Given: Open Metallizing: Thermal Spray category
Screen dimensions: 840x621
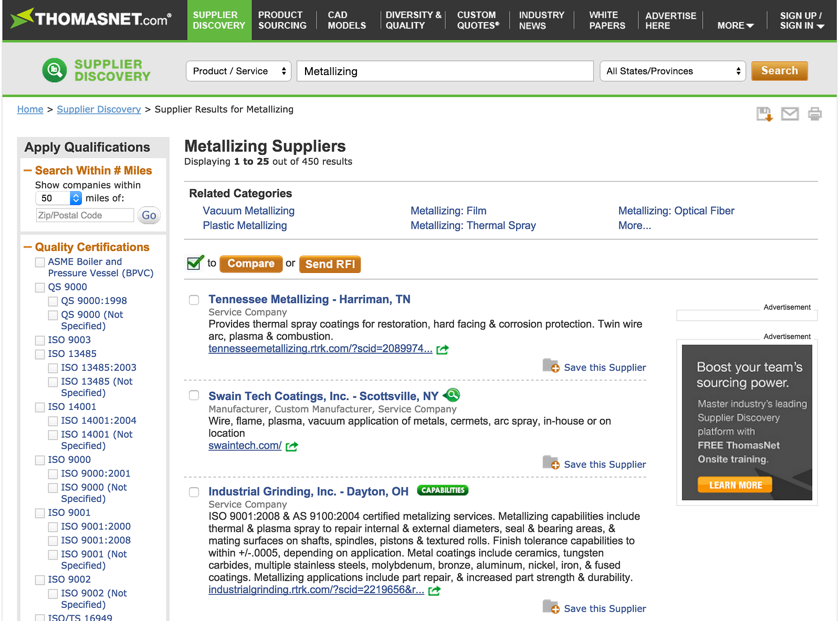Looking at the screenshot, I should (x=473, y=226).
